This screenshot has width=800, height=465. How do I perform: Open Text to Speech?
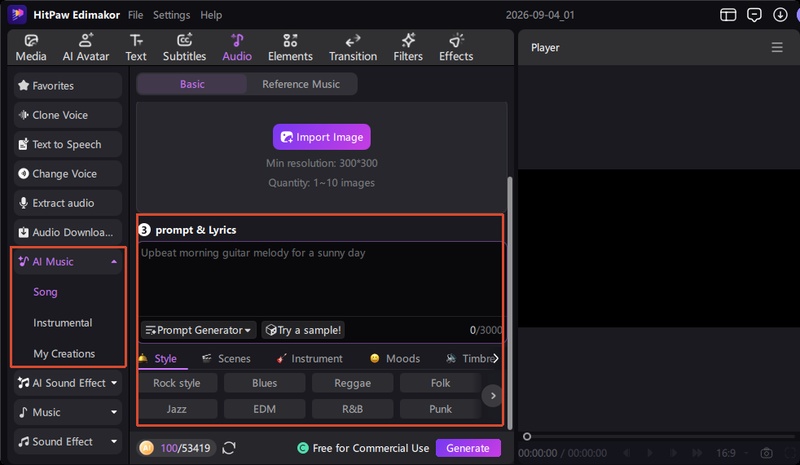[68, 144]
